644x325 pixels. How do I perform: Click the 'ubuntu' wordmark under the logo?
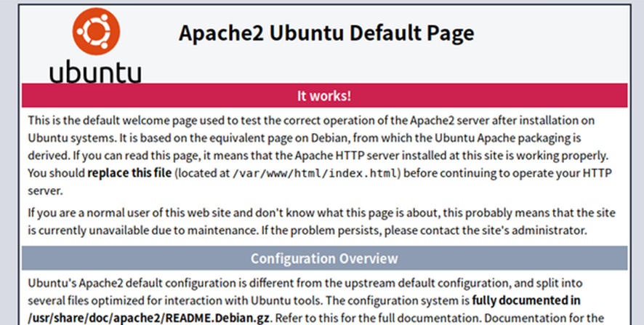coord(96,71)
